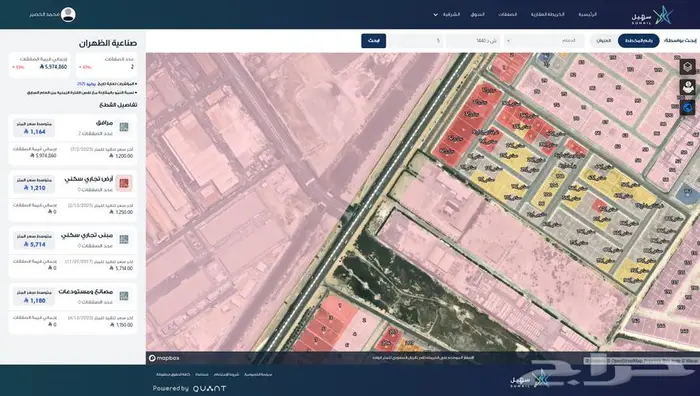
Task: Click the second map control icon below layers
Action: [688, 87]
